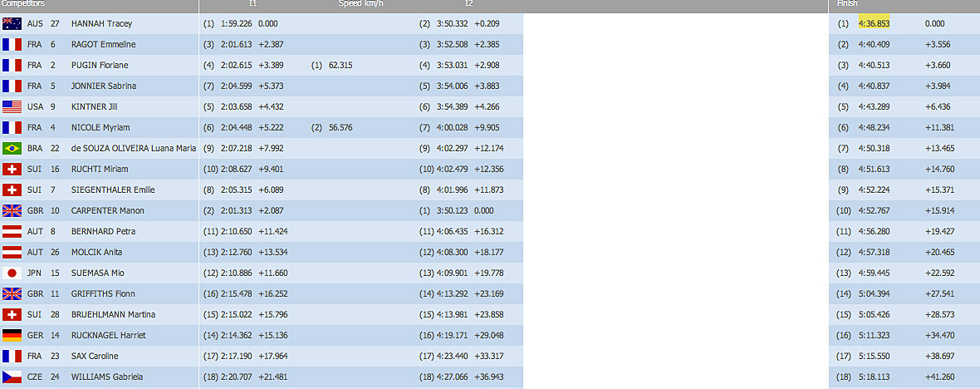Click the Swiss flag beside RUCHTI Miriam
980x389 pixels.
tap(12, 169)
